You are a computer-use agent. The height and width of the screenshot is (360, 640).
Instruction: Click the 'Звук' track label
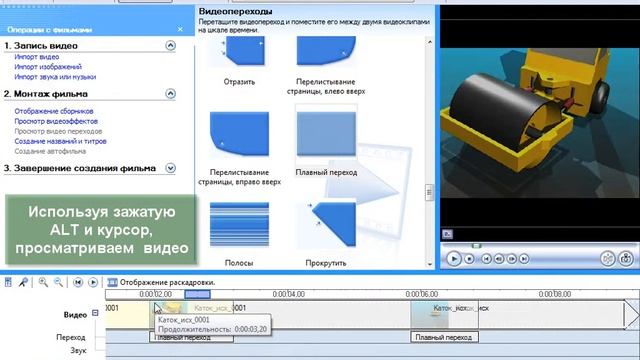tap(78, 350)
